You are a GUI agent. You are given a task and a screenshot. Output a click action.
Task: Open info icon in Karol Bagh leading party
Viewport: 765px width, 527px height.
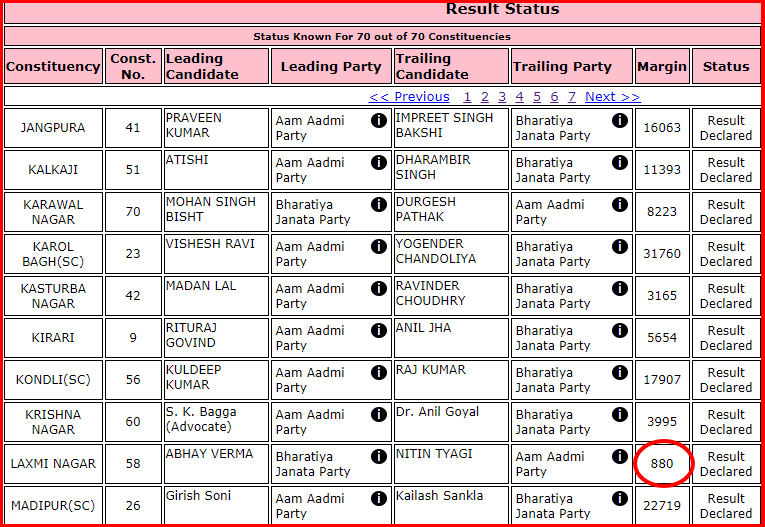click(379, 246)
